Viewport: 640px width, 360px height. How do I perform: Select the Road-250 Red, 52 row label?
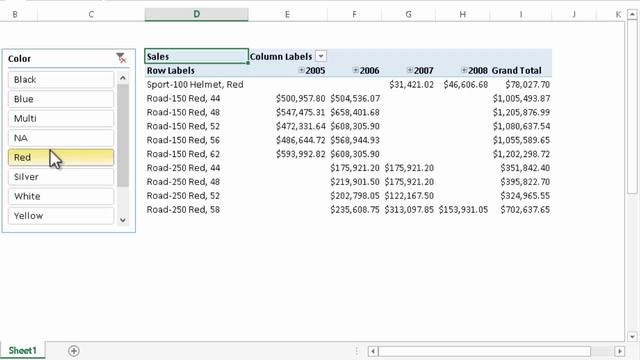(183, 196)
